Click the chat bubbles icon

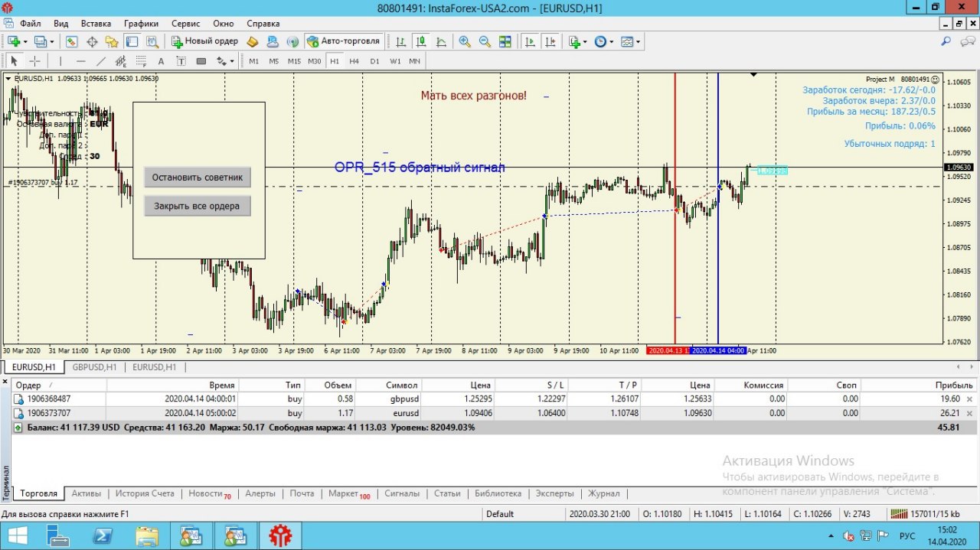(x=969, y=41)
